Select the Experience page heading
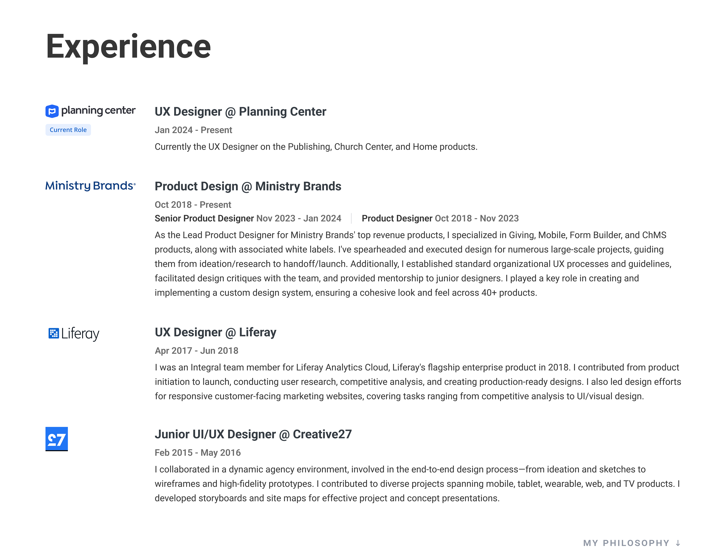728x560 pixels. tap(128, 47)
